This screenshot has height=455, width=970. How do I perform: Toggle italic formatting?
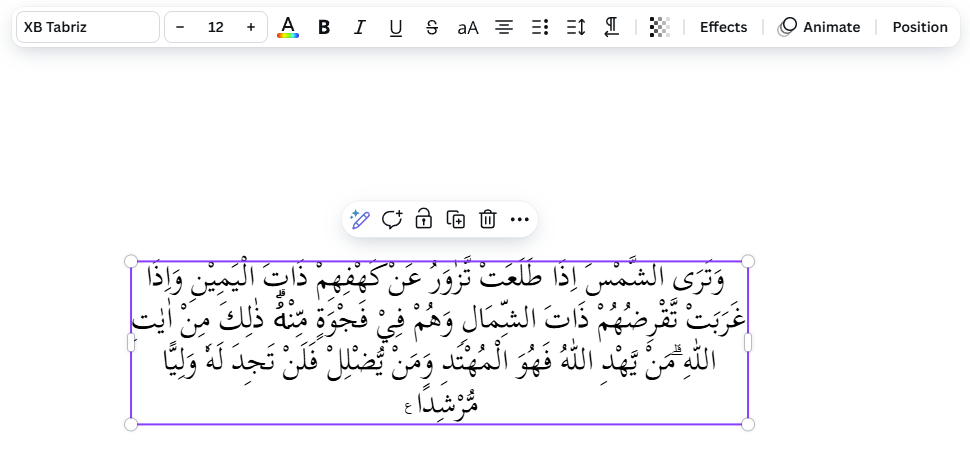pos(360,27)
